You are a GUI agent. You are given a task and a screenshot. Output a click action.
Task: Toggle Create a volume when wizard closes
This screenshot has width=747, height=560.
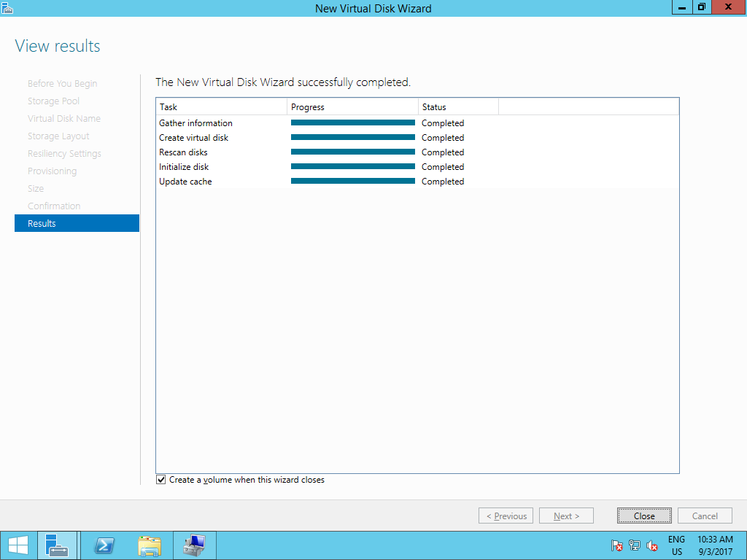[160, 479]
